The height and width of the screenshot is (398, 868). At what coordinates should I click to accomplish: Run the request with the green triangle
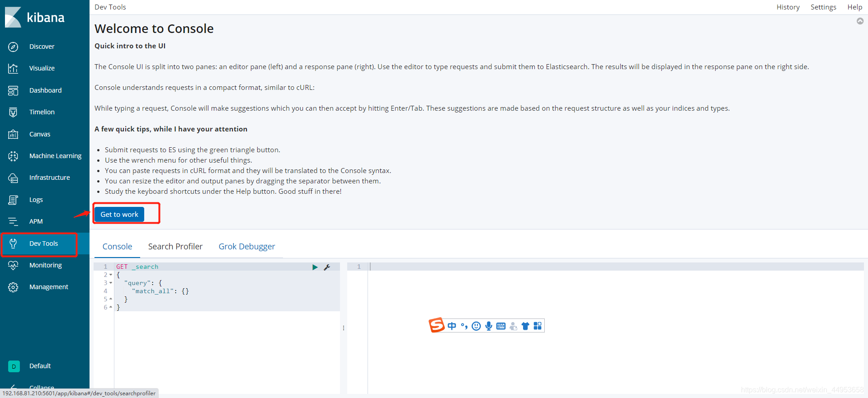tap(315, 267)
